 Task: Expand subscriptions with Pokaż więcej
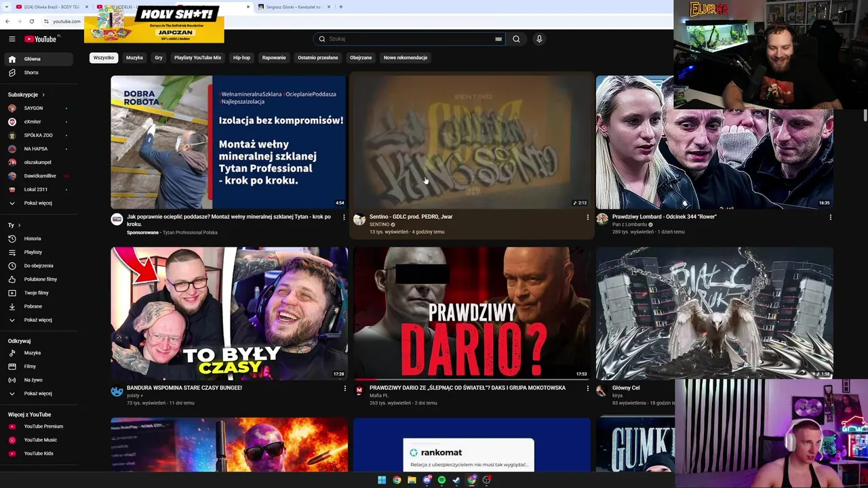(x=39, y=203)
